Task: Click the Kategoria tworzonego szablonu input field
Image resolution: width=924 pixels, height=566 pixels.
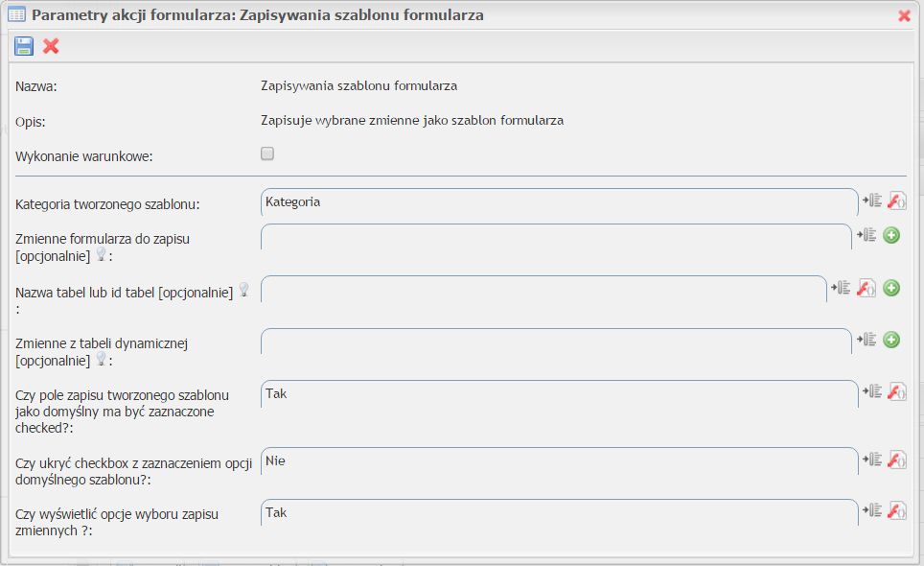Action: (558, 202)
